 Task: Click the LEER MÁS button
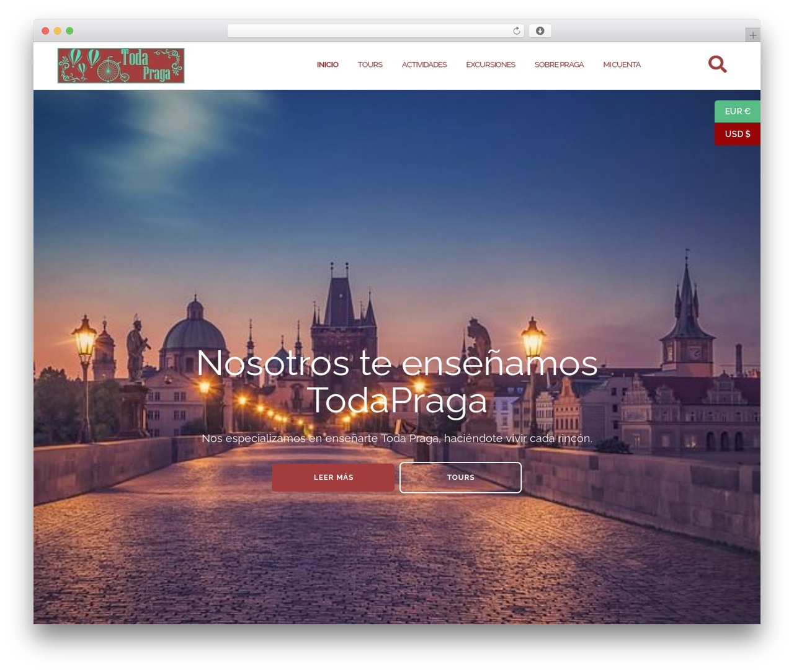pyautogui.click(x=333, y=477)
